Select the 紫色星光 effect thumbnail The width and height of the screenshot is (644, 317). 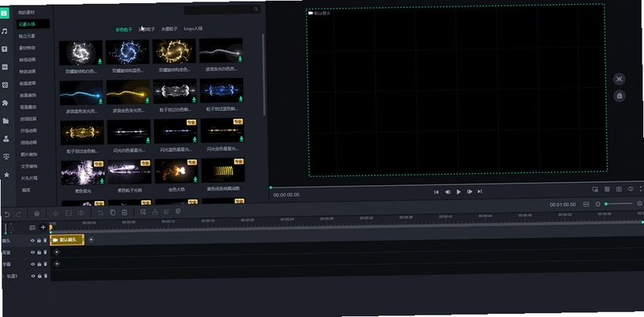tap(83, 172)
